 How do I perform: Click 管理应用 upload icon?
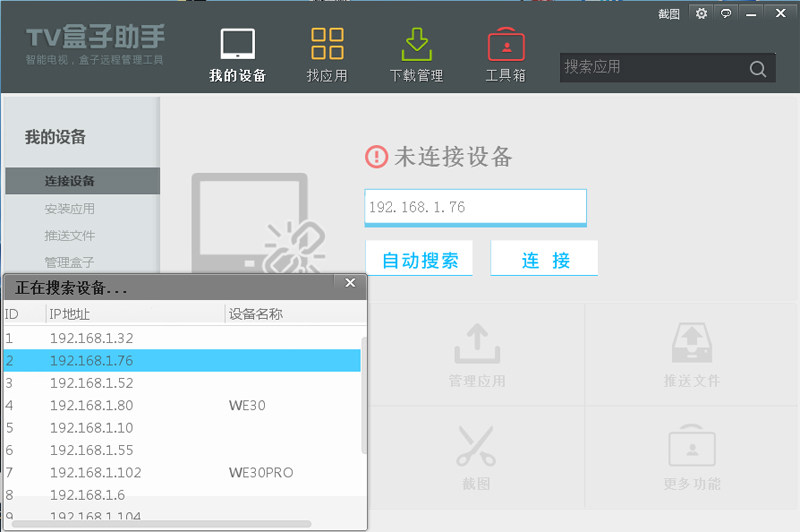pyautogui.click(x=476, y=343)
